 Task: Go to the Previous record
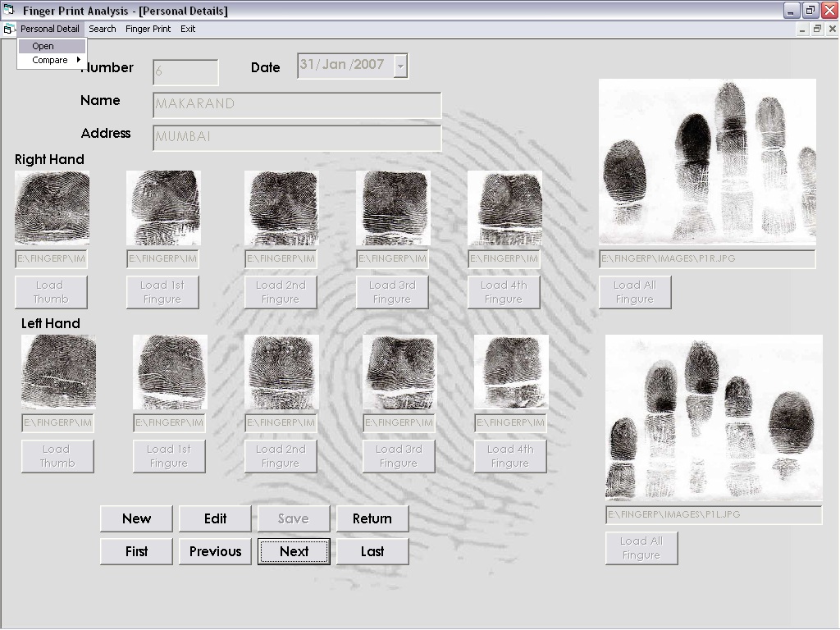(215, 551)
